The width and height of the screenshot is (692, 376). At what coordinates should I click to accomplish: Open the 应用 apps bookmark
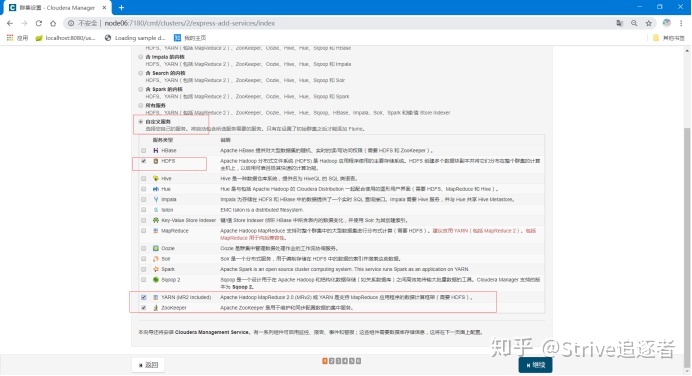(18, 38)
